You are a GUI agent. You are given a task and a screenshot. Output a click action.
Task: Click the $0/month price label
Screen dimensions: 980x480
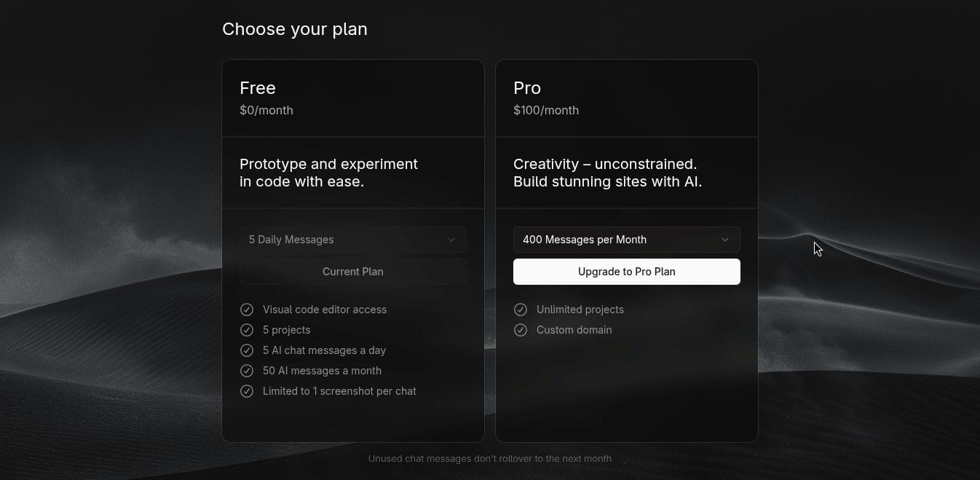point(266,110)
